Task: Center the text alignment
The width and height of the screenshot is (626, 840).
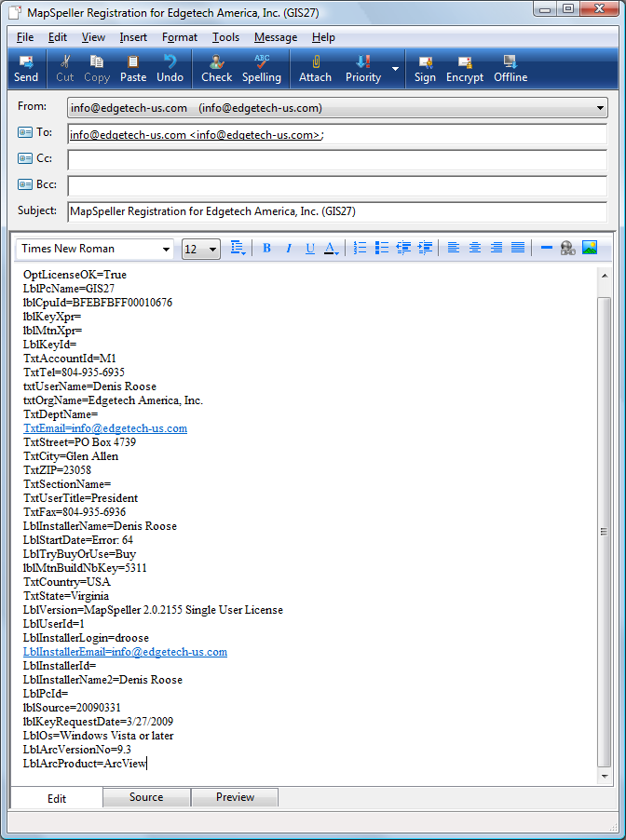Action: click(x=475, y=248)
